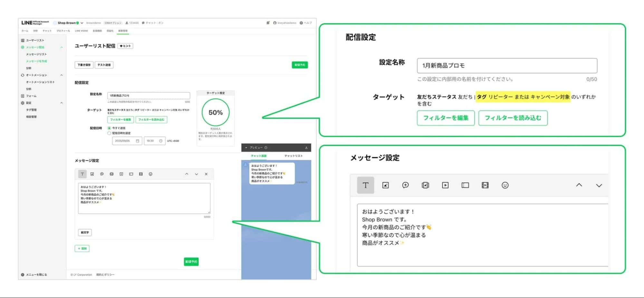Open notifications via the bell icon in header
The width and height of the screenshot is (644, 298).
coord(268,23)
